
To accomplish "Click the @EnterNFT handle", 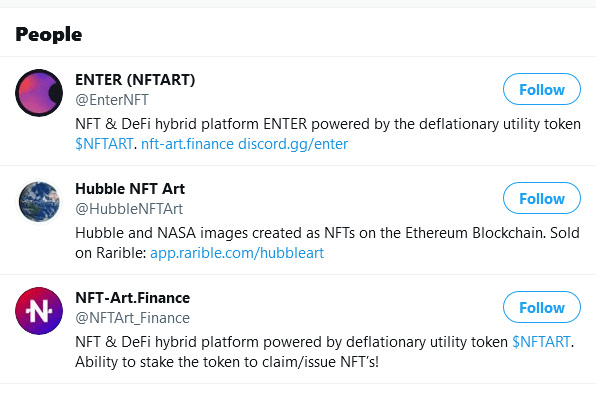I will coord(112,100).
